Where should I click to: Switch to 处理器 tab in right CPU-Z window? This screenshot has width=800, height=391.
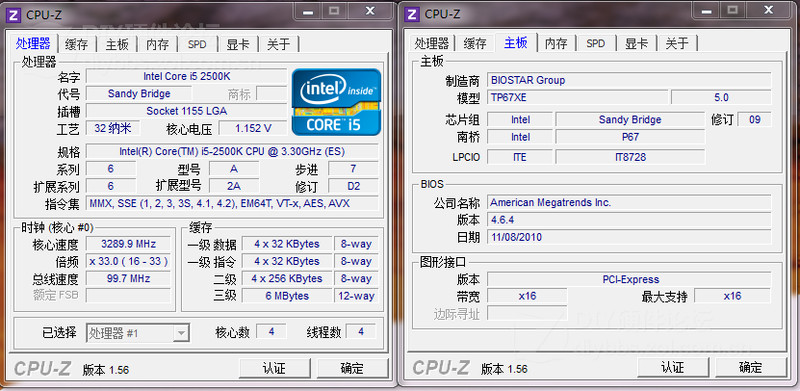(x=432, y=44)
